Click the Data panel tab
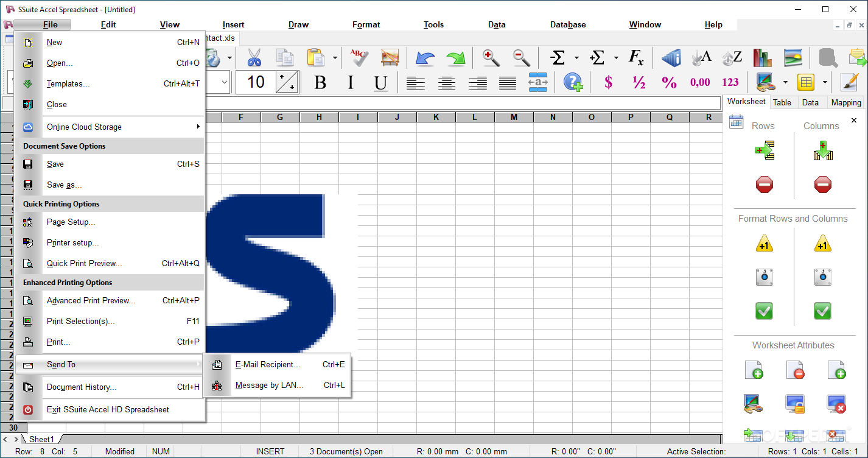This screenshot has width=868, height=458. click(810, 102)
